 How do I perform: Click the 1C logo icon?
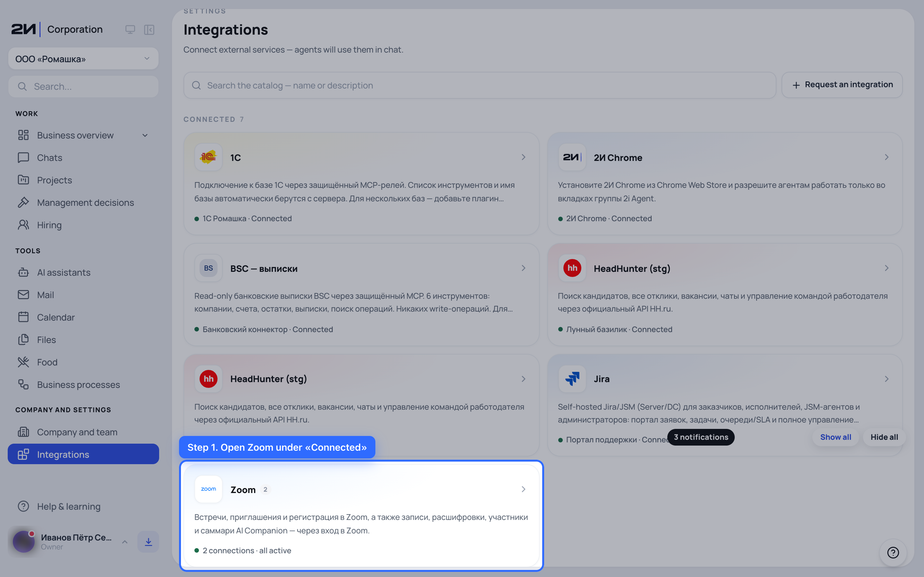209,157
